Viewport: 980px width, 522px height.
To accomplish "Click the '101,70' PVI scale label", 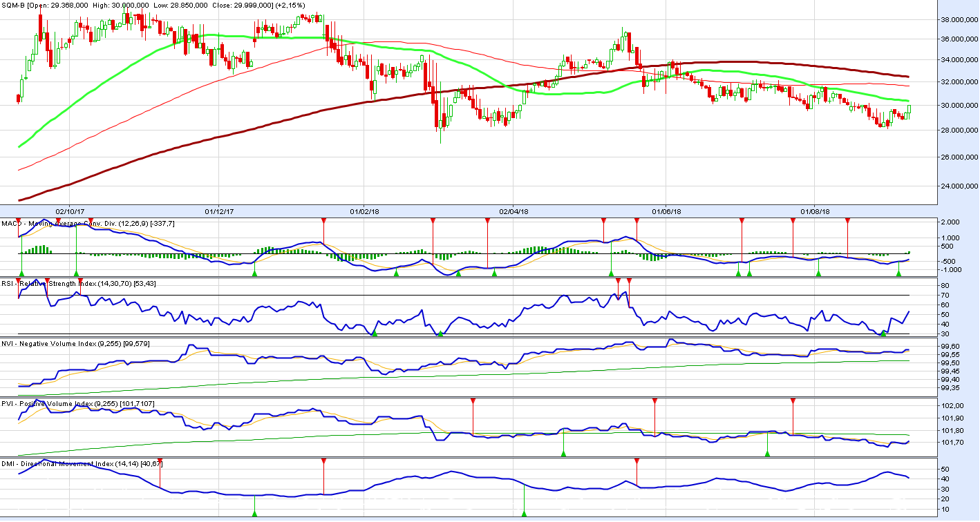I will pyautogui.click(x=954, y=443).
